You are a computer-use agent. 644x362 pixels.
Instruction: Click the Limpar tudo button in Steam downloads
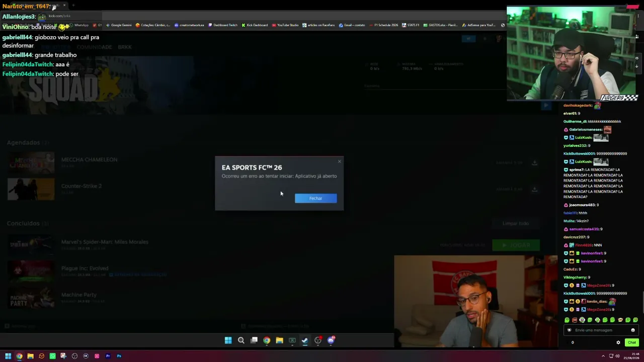[516, 223]
